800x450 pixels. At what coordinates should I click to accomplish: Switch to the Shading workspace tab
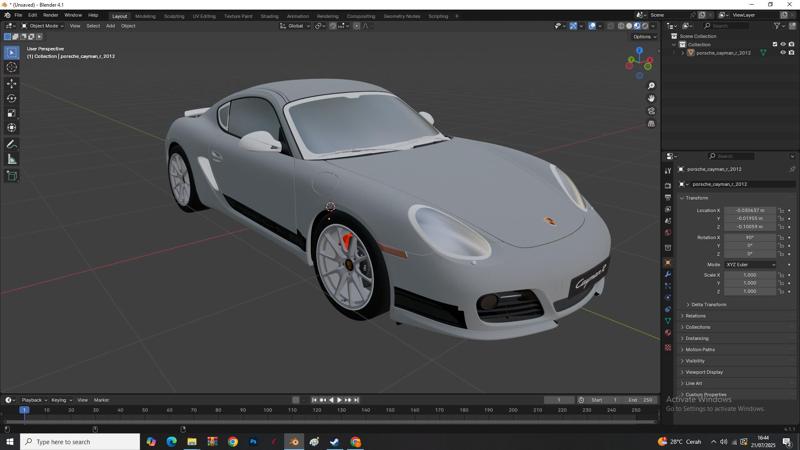[x=269, y=16]
